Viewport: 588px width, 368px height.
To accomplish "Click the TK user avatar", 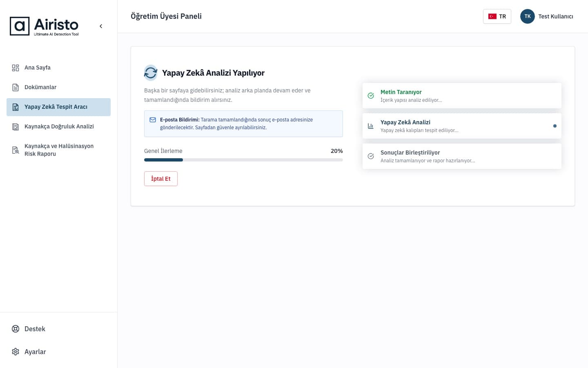I will pyautogui.click(x=528, y=16).
